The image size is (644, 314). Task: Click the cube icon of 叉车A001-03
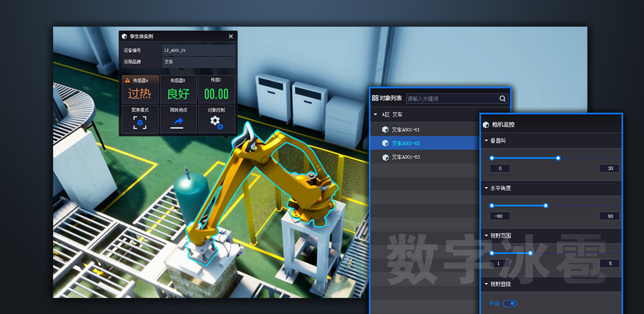[x=385, y=157]
